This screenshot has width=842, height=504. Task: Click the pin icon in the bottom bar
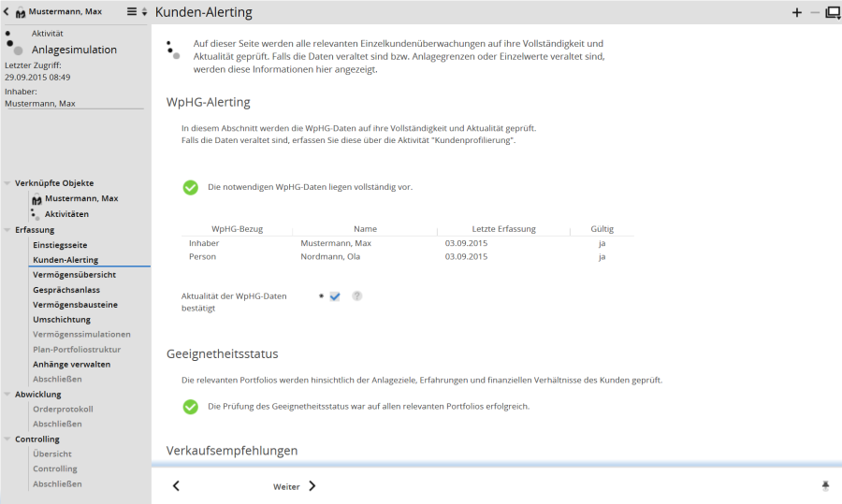coord(825,485)
